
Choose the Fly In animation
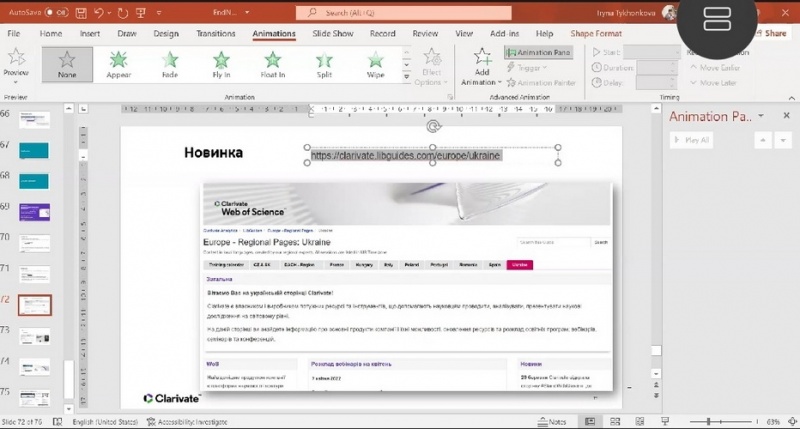point(221,65)
